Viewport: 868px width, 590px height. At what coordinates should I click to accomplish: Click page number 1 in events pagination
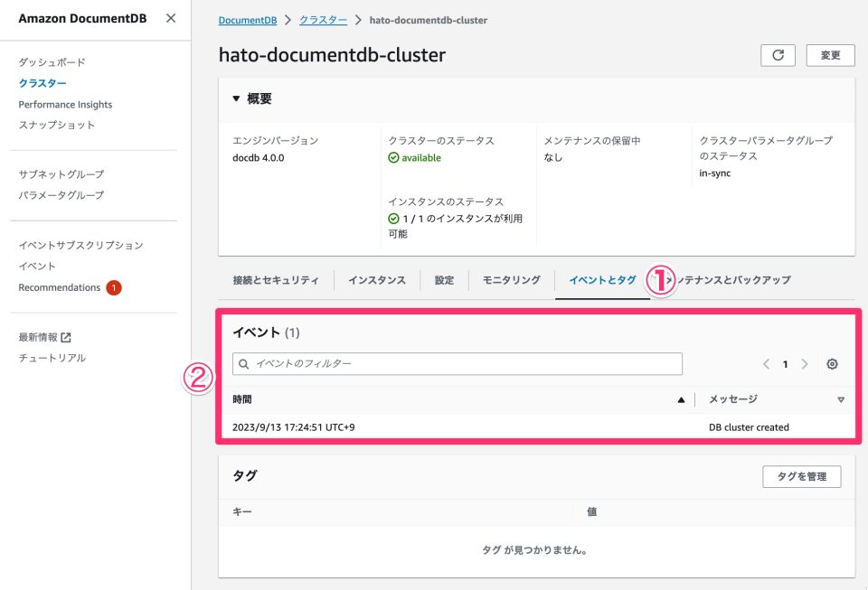click(x=785, y=364)
